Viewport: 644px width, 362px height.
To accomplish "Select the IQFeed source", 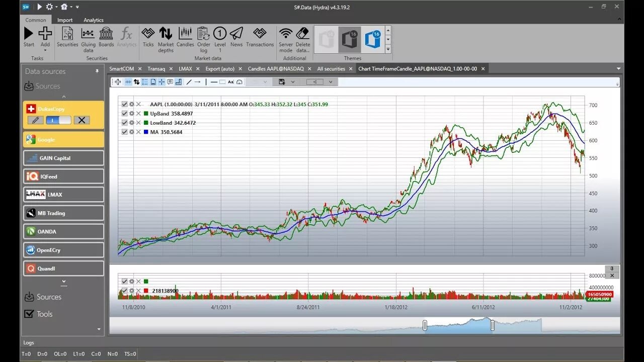I will click(x=63, y=176).
